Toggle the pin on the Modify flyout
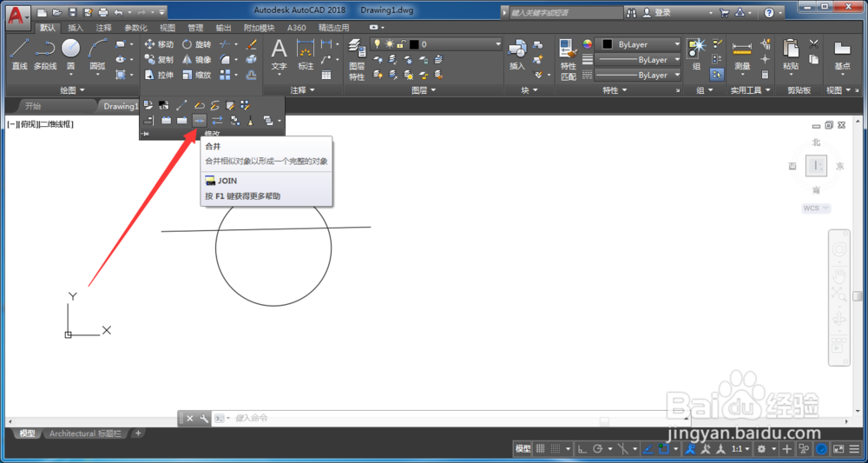This screenshot has width=868, height=463. [145, 134]
